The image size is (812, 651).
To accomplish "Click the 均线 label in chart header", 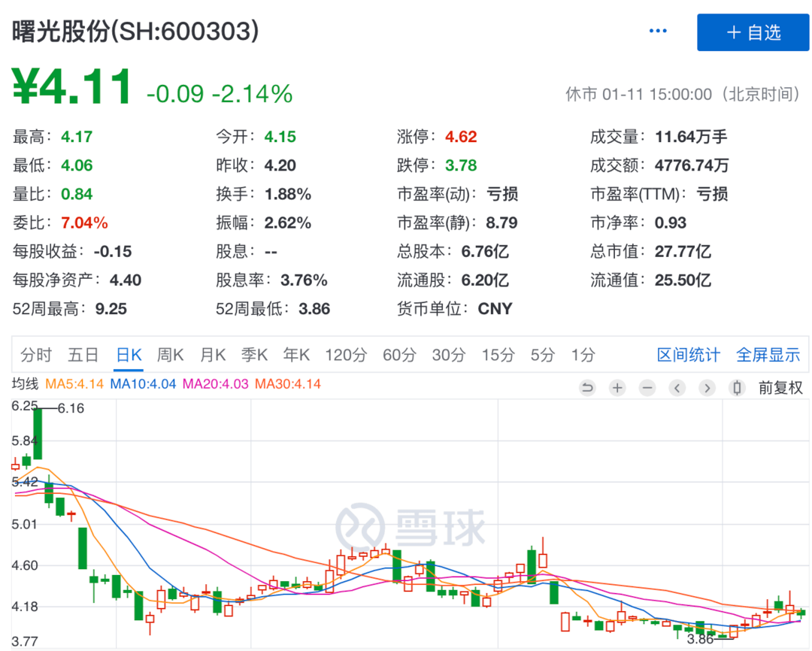I will (x=25, y=384).
